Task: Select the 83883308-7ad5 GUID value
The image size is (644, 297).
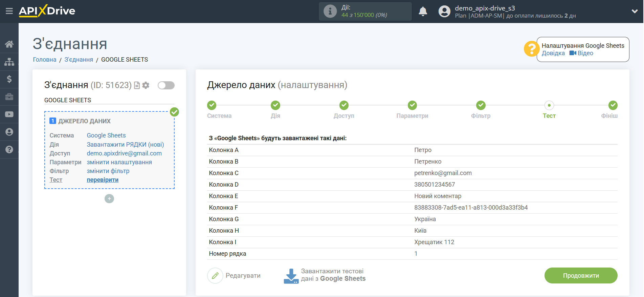Action: 471,208
